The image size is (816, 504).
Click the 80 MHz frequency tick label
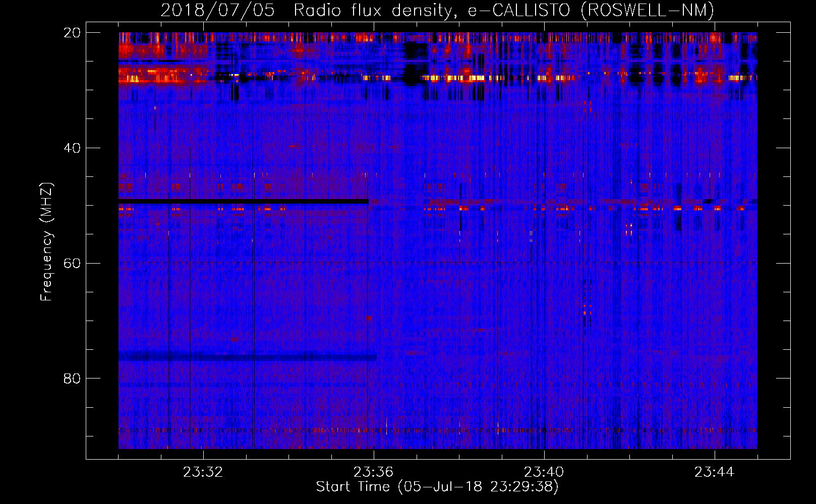(72, 379)
